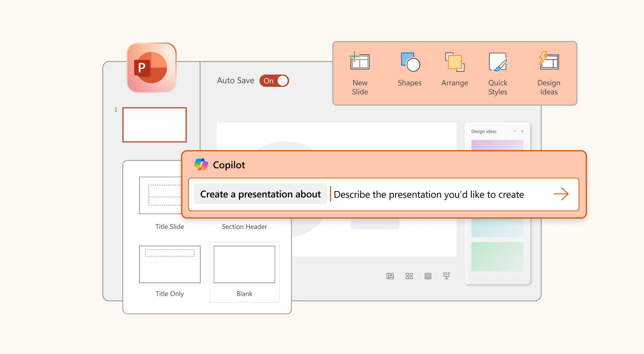Click the New Slide icon
This screenshot has height=354, width=644.
[x=360, y=62]
